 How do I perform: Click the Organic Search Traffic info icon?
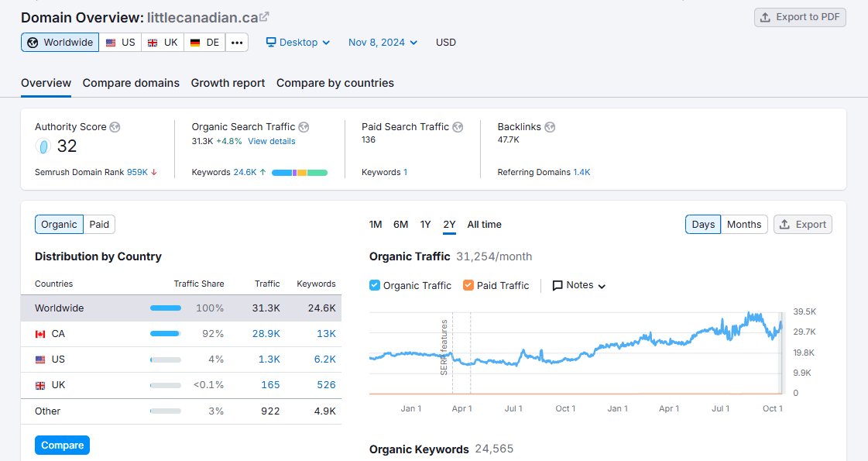coord(304,127)
